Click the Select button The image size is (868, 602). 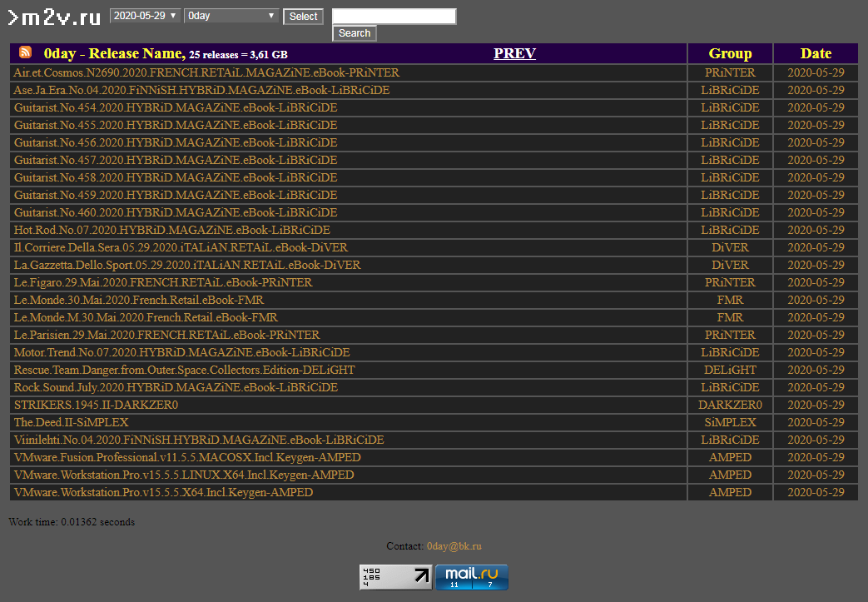point(304,17)
